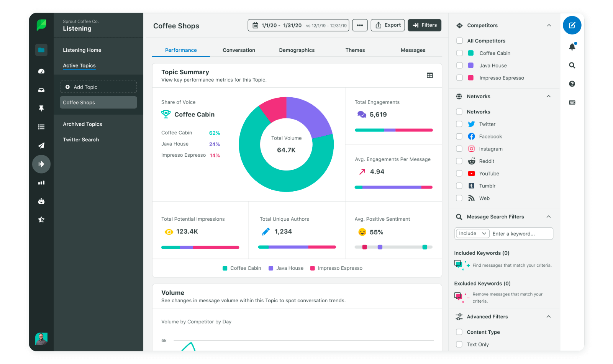Open the Reports bar chart icon
Viewport: 613px width, 364px height.
41,182
